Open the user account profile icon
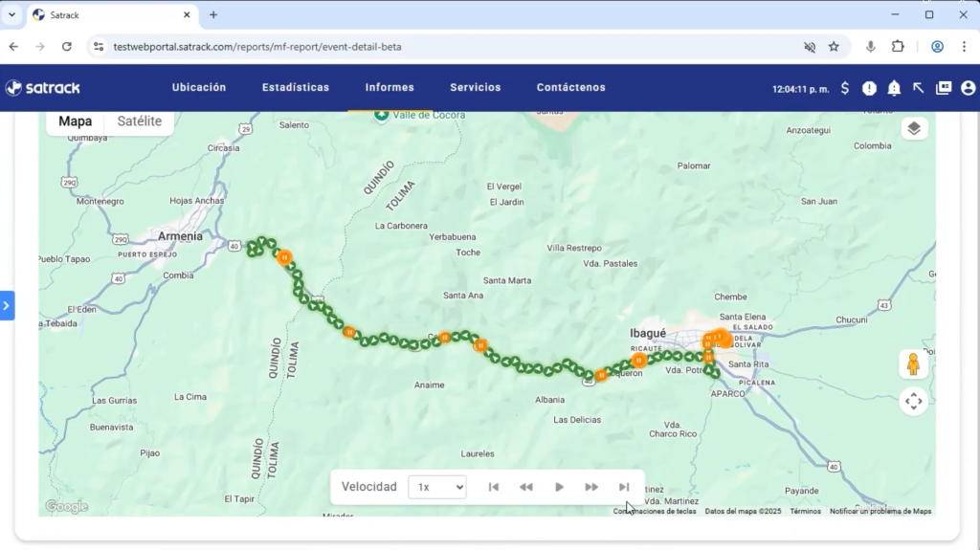 969,88
